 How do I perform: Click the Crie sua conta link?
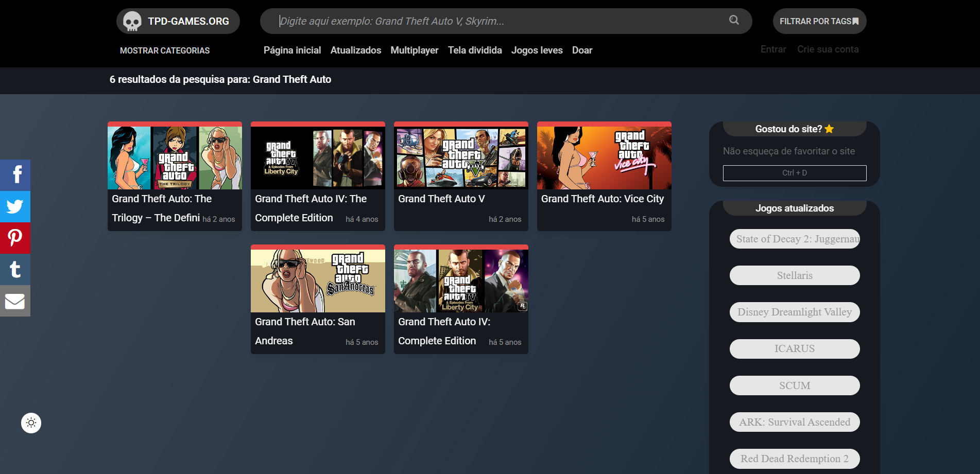pos(828,49)
